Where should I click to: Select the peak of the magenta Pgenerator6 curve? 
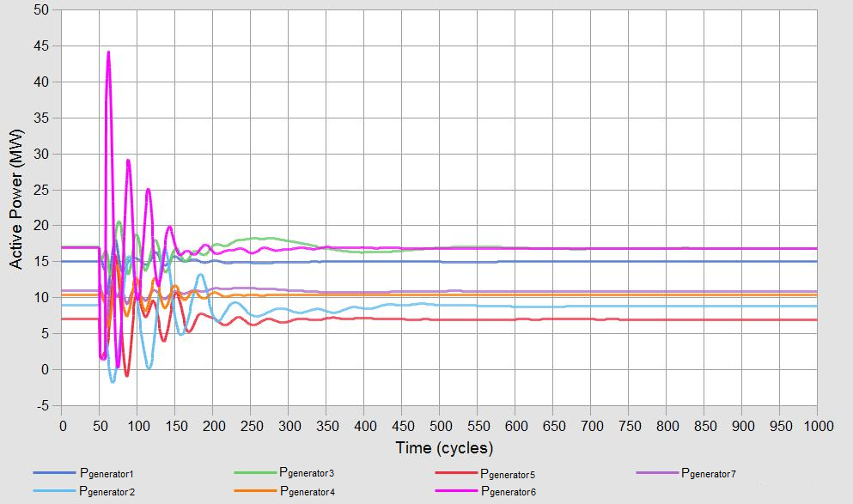[x=107, y=52]
